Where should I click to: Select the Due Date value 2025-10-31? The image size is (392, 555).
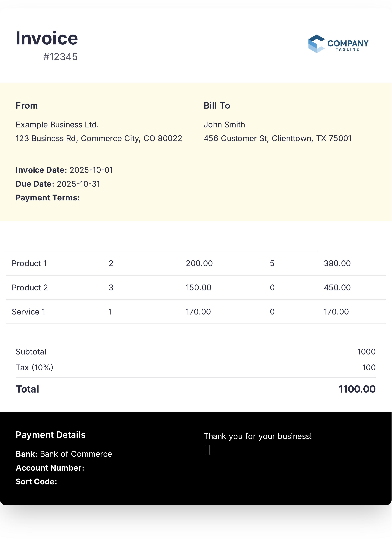pyautogui.click(x=78, y=184)
